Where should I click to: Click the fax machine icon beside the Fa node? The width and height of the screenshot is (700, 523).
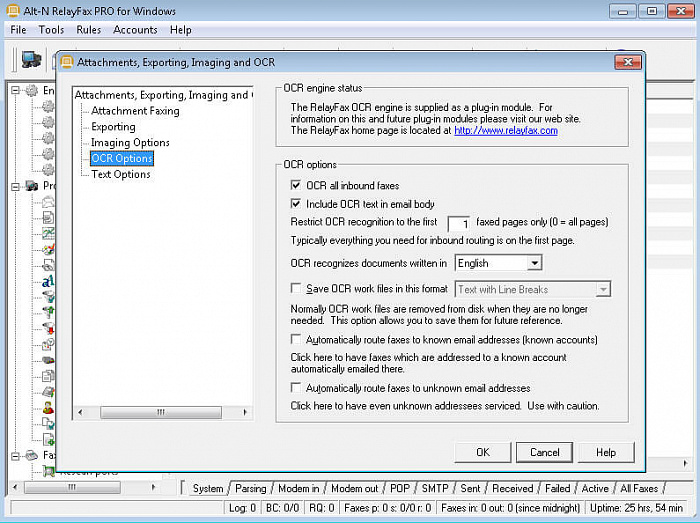(x=32, y=456)
